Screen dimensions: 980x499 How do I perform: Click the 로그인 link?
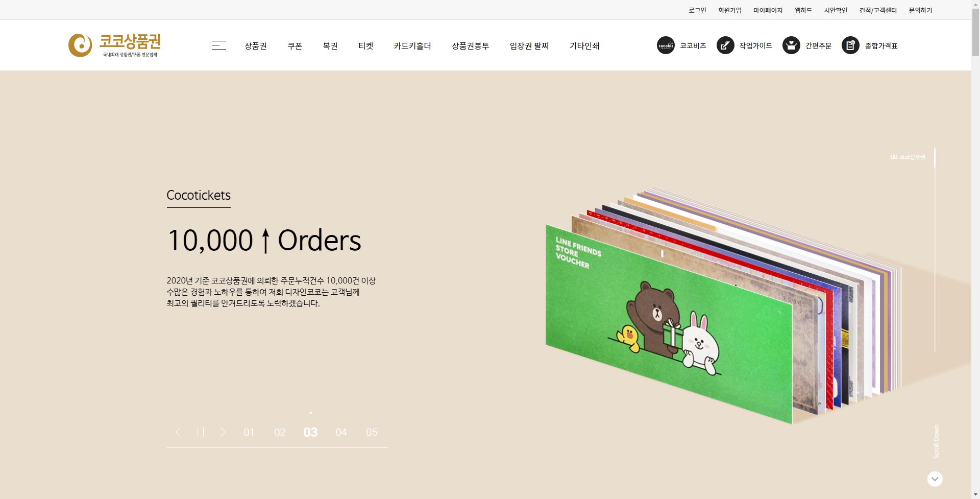(x=698, y=10)
